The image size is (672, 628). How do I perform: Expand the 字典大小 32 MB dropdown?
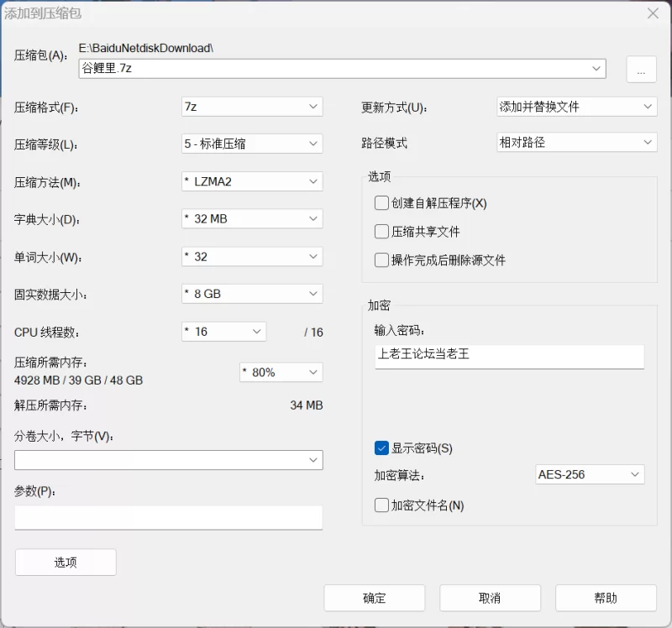tap(252, 219)
